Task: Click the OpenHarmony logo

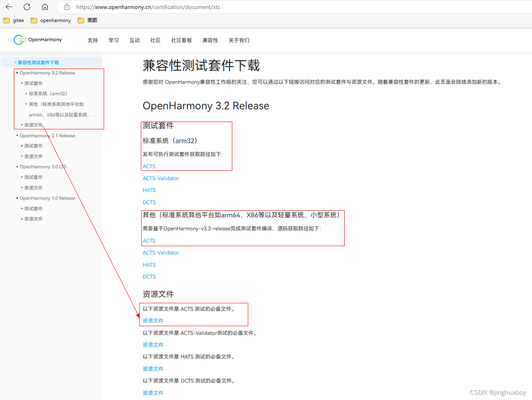Action: tap(38, 40)
